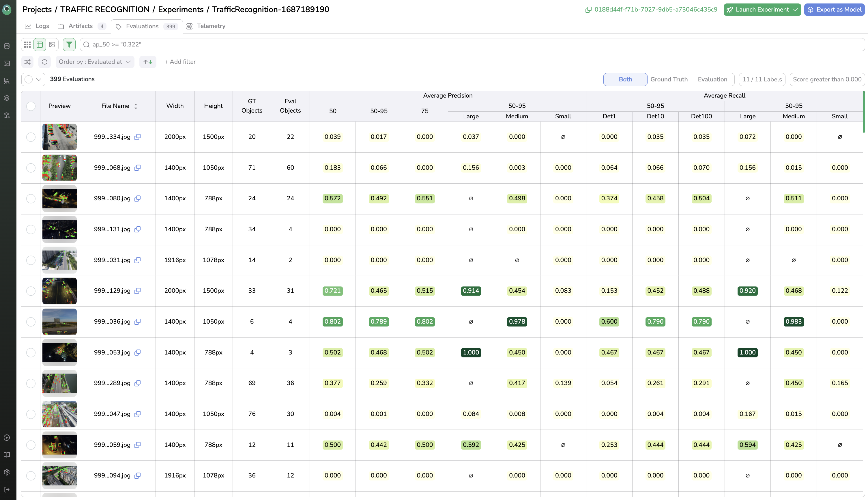868x500 pixels.
Task: Open the 999...036.jpg preview thumbnail
Action: point(59,322)
